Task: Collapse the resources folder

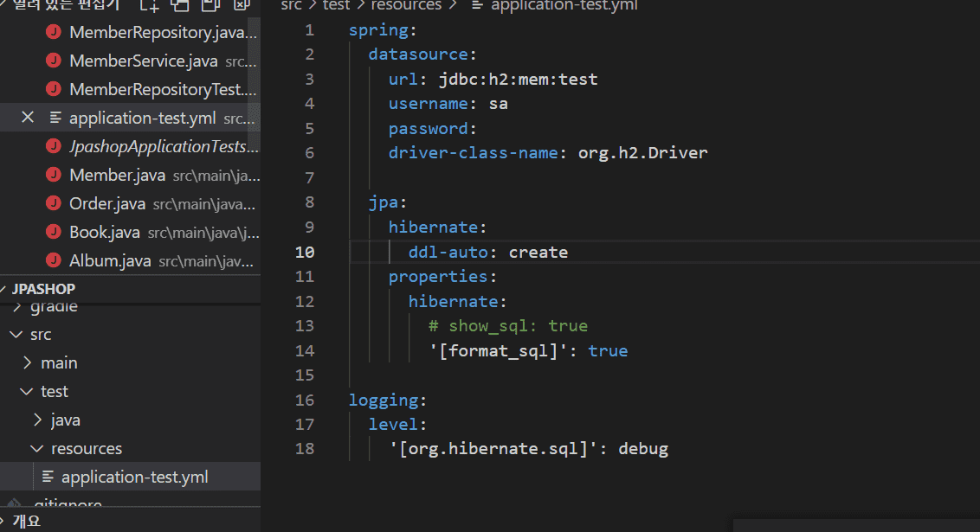Action: pos(37,449)
